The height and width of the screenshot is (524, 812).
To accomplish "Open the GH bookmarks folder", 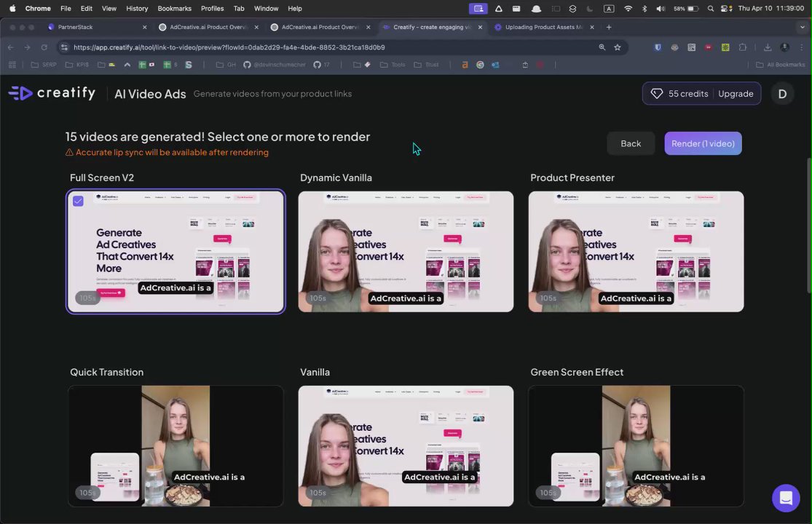I will 226,65.
